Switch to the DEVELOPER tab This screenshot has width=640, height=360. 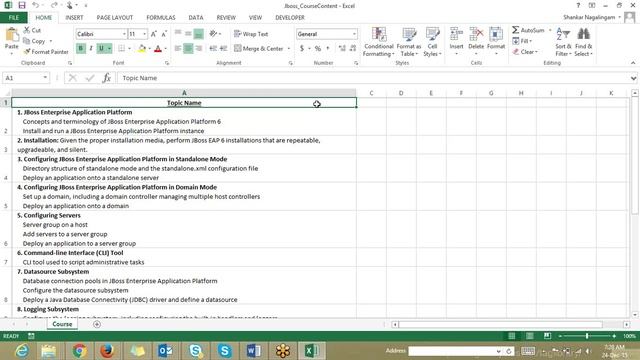coord(290,18)
